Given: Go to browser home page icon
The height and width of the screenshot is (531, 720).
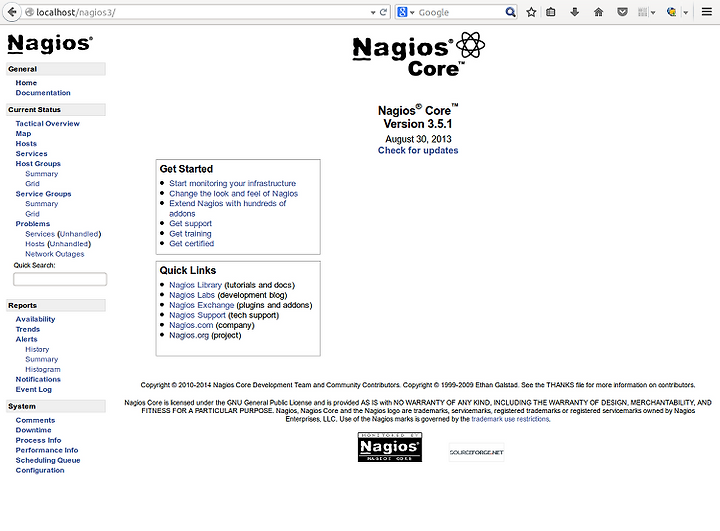Looking at the screenshot, I should 598,12.
